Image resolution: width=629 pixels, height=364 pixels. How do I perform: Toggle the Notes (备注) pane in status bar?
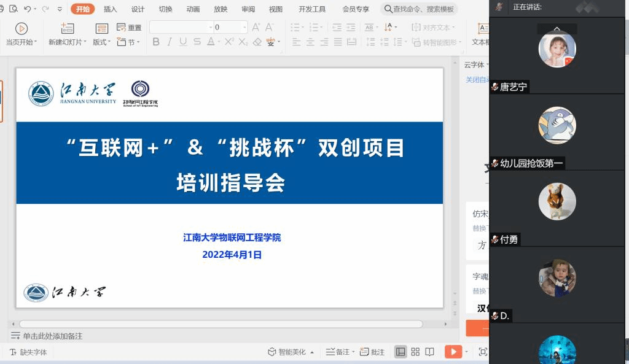click(338, 352)
